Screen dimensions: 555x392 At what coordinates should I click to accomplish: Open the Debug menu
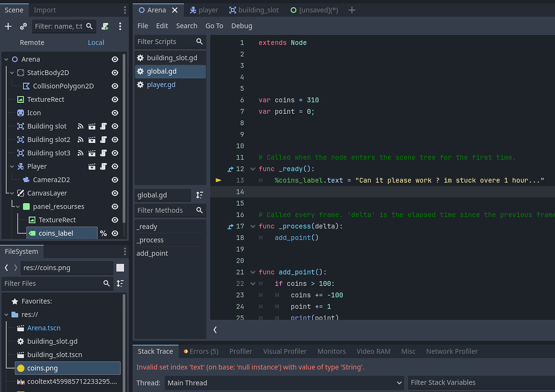(241, 25)
